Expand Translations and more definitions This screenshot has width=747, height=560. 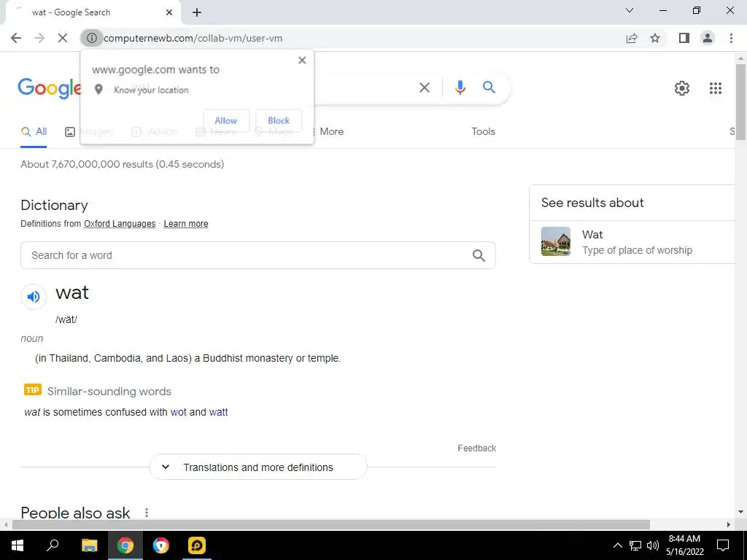click(258, 467)
